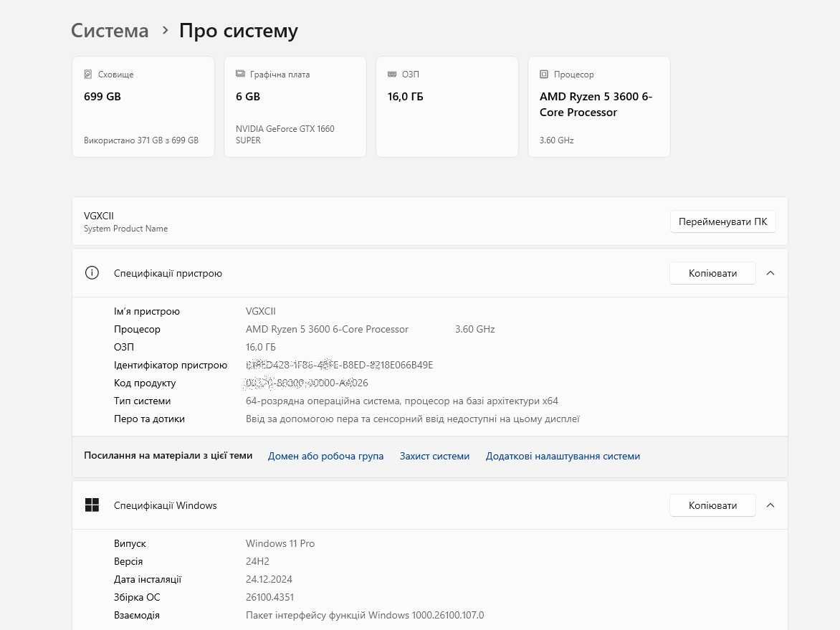Click the graphics card icon next to Графічна плата

240,74
